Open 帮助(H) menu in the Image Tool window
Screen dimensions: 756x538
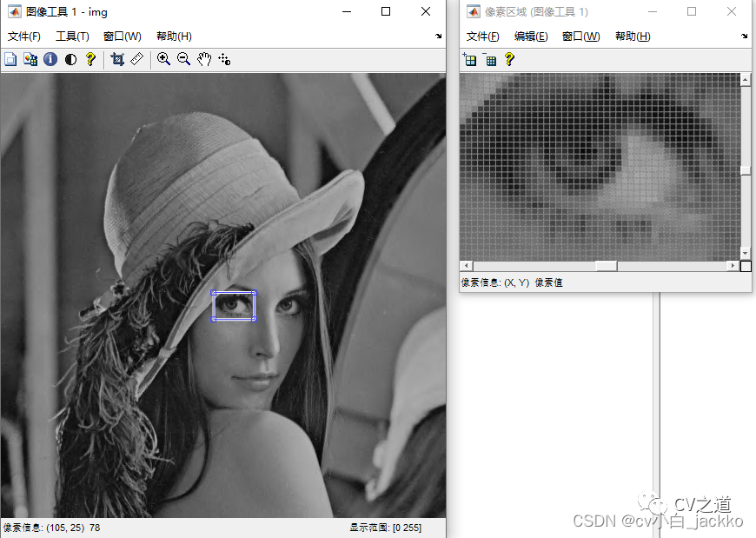174,37
